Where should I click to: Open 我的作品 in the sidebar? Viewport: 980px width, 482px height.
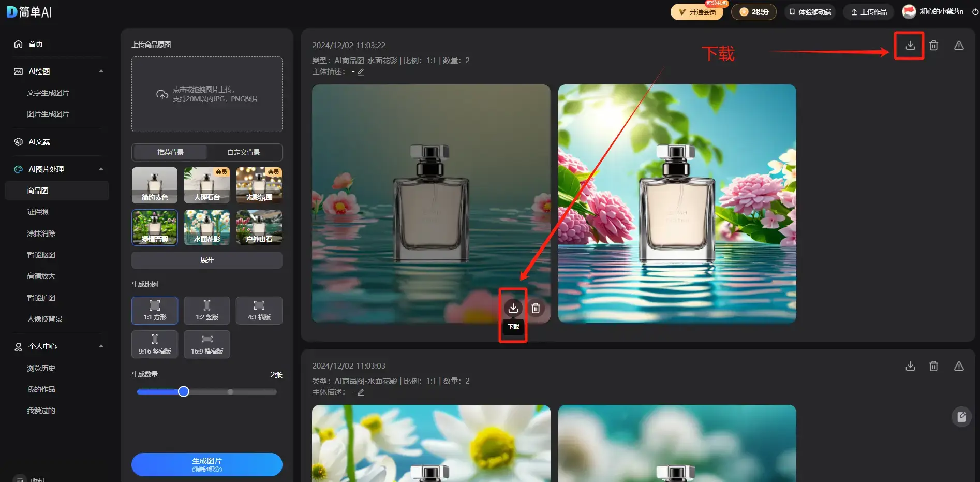tap(41, 389)
